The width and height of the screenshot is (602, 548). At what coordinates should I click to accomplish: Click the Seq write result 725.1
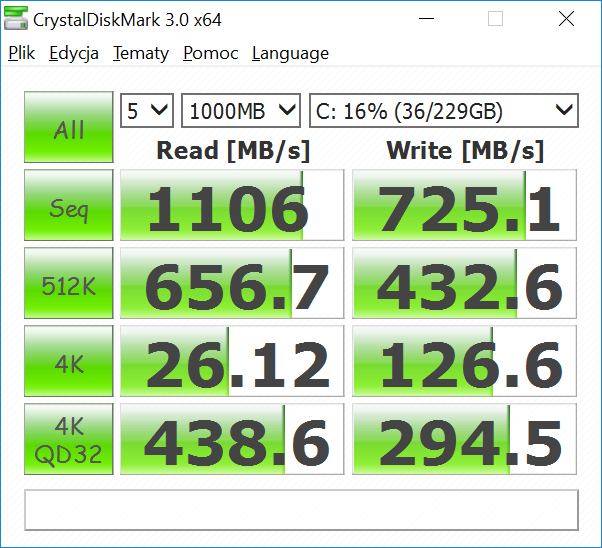tap(465, 205)
